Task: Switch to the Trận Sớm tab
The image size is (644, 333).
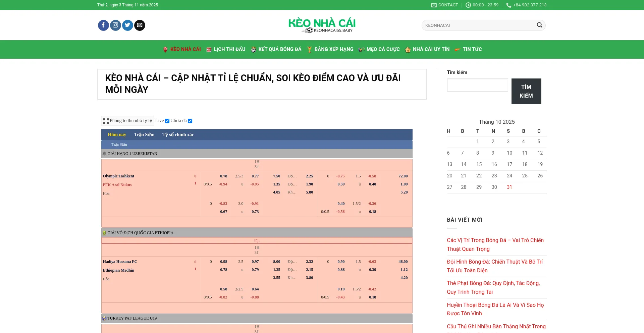Action: (x=144, y=134)
